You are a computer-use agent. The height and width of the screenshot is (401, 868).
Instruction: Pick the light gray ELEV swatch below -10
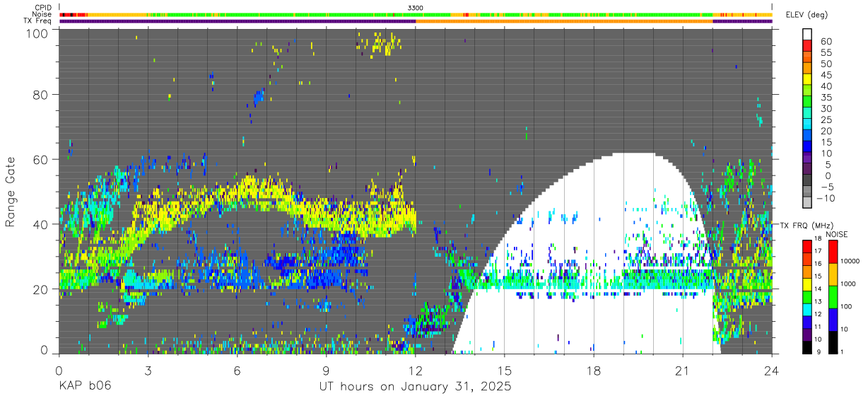pyautogui.click(x=807, y=203)
